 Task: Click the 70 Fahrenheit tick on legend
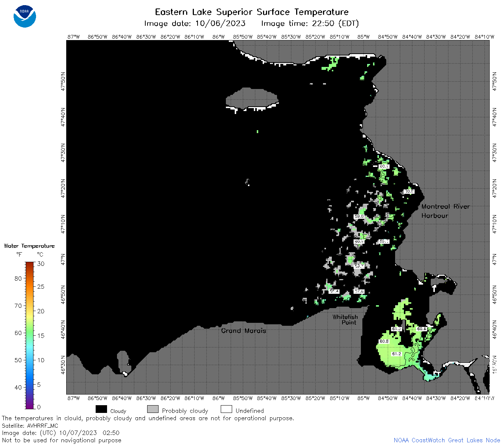click(x=18, y=306)
